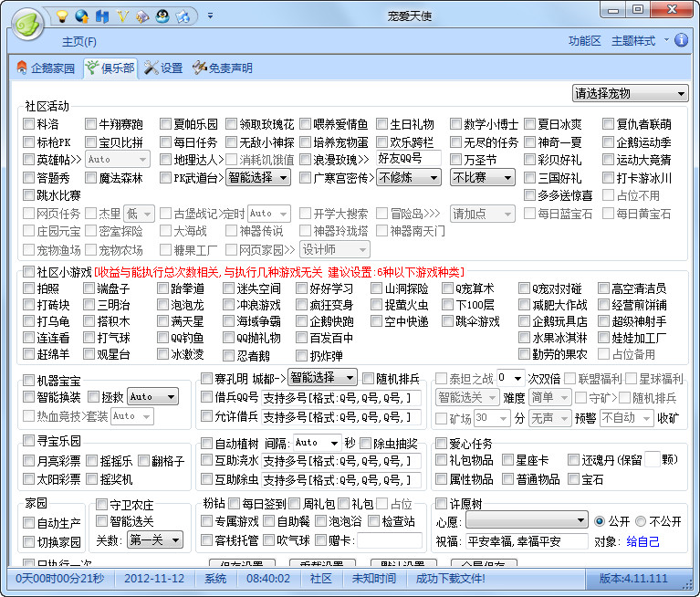This screenshot has height=597, width=700.
Task: Expand the 赛孔明 城都 智能选择 dropdown
Action: click(x=322, y=378)
